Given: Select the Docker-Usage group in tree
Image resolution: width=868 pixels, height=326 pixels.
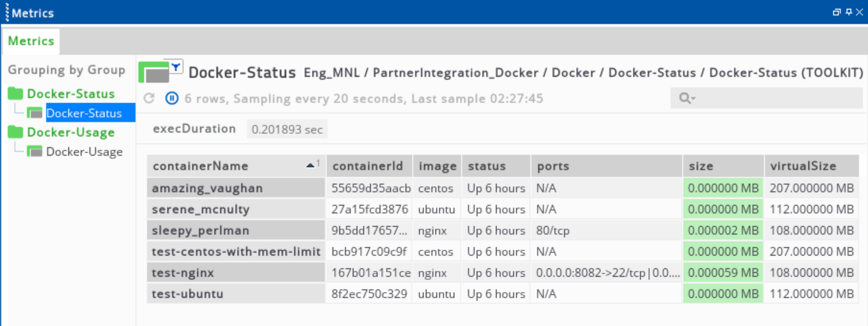Looking at the screenshot, I should click(x=70, y=133).
